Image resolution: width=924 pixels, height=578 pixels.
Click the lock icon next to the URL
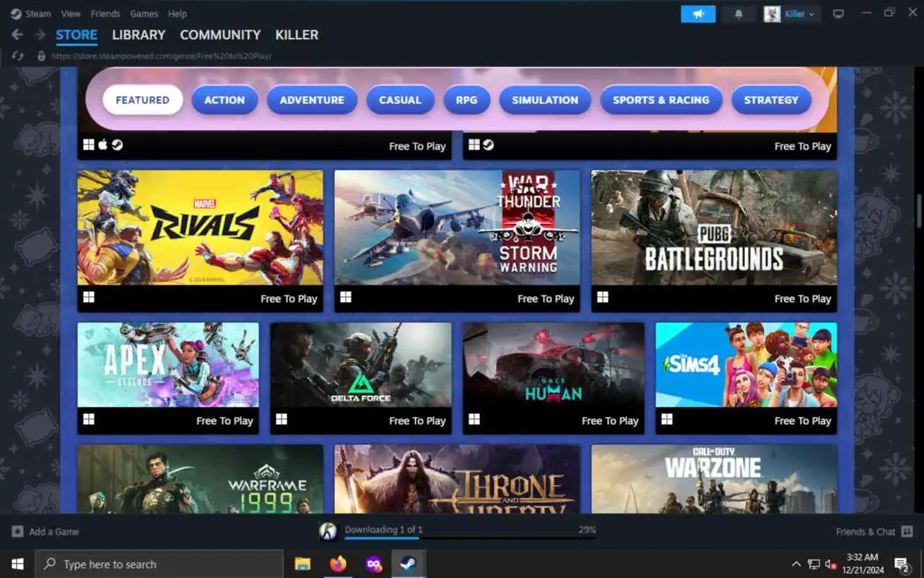(x=41, y=56)
